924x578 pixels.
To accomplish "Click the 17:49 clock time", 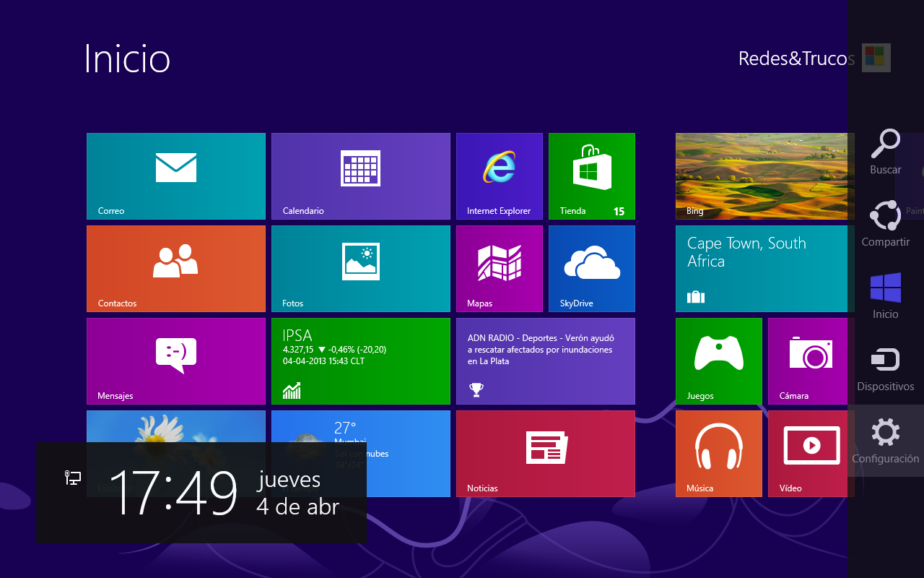I will point(173,493).
